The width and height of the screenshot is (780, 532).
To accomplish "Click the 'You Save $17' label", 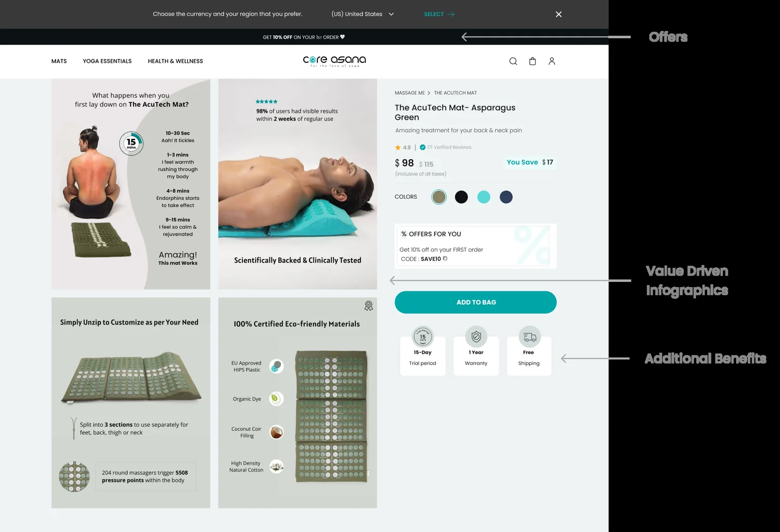I will (530, 162).
